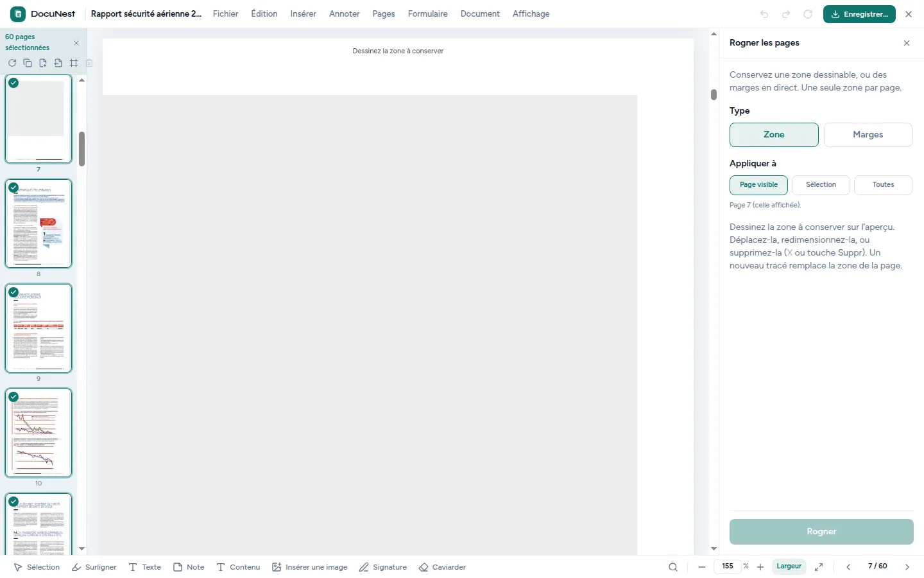Zoom in with the plus icon
This screenshot has height=578, width=924.
click(760, 567)
